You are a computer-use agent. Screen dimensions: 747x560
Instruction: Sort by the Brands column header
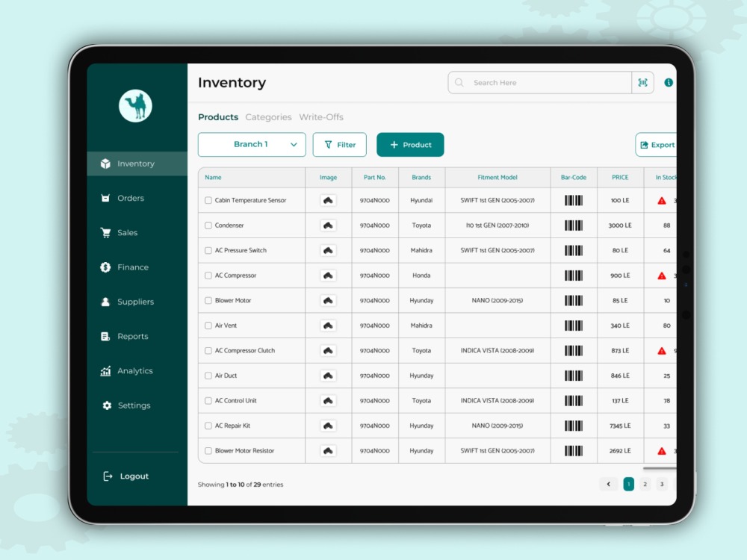point(421,178)
